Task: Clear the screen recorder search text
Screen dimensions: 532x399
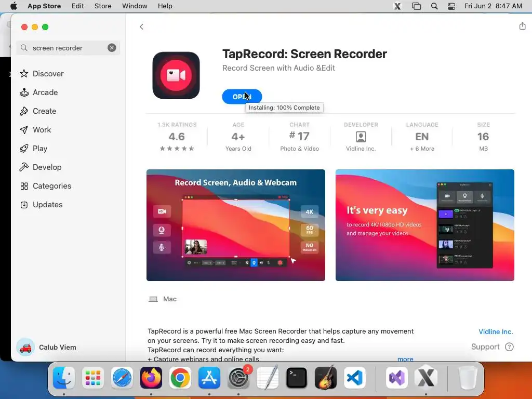Action: tap(112, 48)
